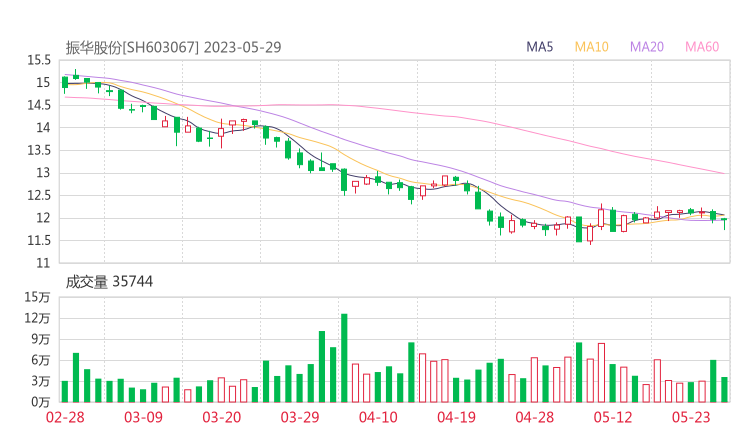Click the 04-19 date axis label
Viewport: 740px width, 440px height.
[456, 417]
